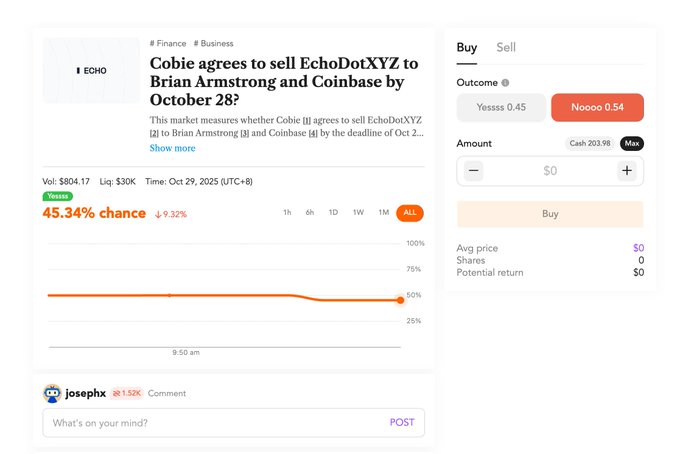This screenshot has height=454, width=680.
Task: Expand description with Show more
Action: [172, 148]
